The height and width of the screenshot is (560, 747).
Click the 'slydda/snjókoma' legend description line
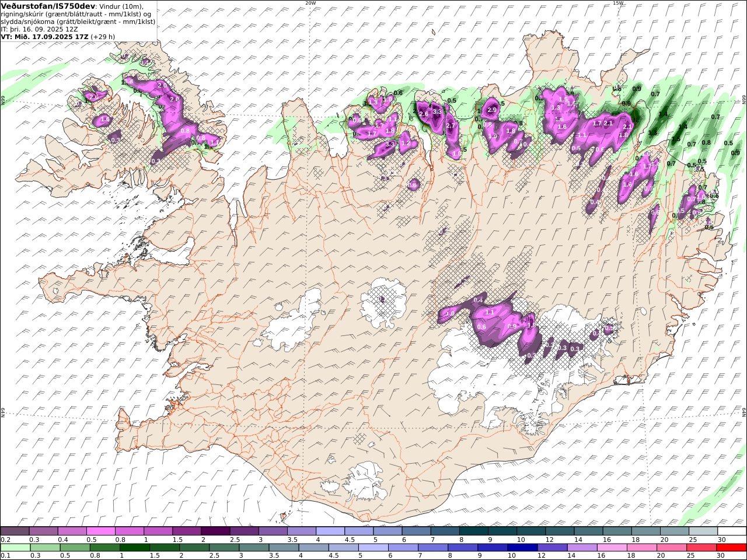78,21
